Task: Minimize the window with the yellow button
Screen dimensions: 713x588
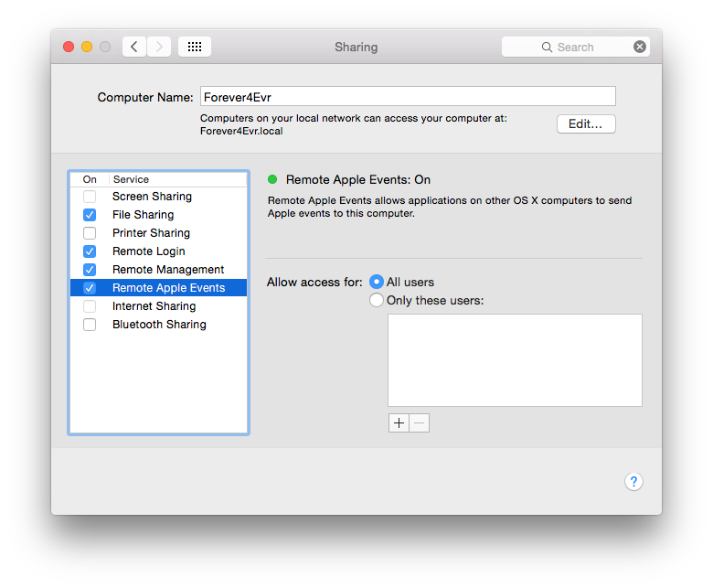Action: (87, 47)
